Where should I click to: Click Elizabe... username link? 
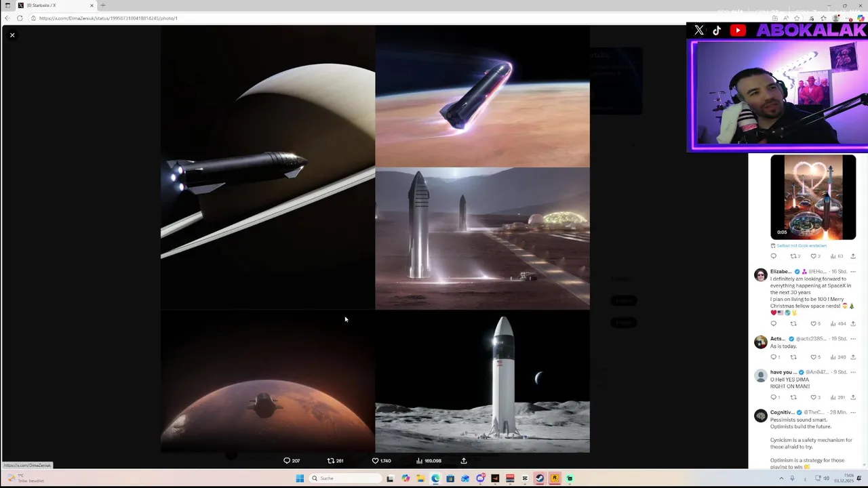coord(782,272)
